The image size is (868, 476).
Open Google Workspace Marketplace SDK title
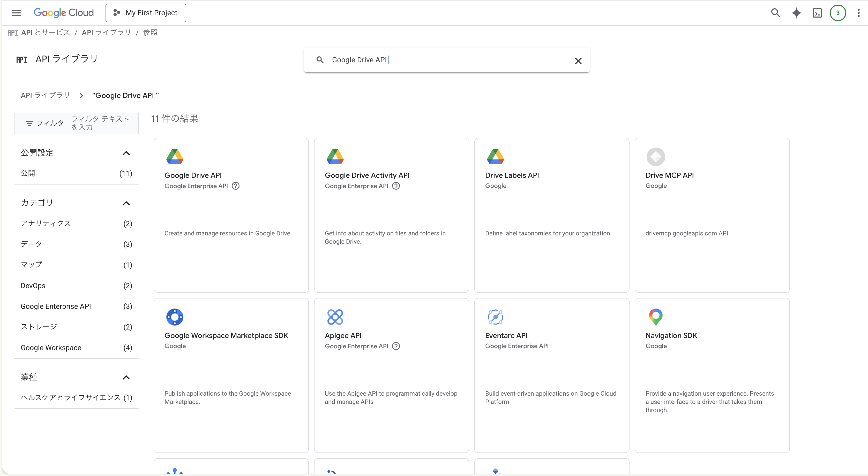tap(226, 336)
